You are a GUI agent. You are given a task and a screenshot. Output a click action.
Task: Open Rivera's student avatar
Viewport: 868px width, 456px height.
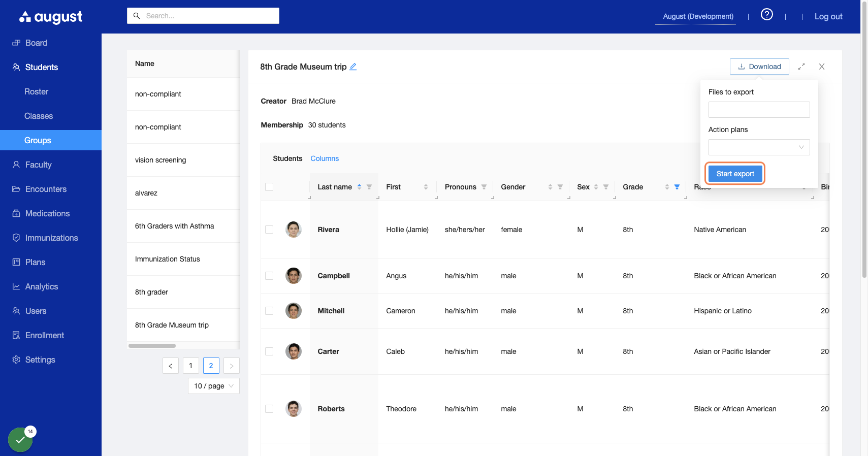[294, 230]
